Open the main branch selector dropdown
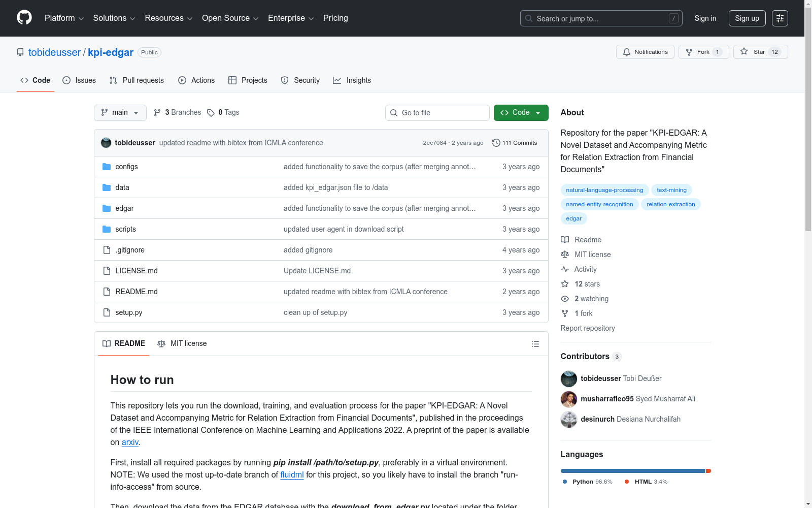 [120, 113]
